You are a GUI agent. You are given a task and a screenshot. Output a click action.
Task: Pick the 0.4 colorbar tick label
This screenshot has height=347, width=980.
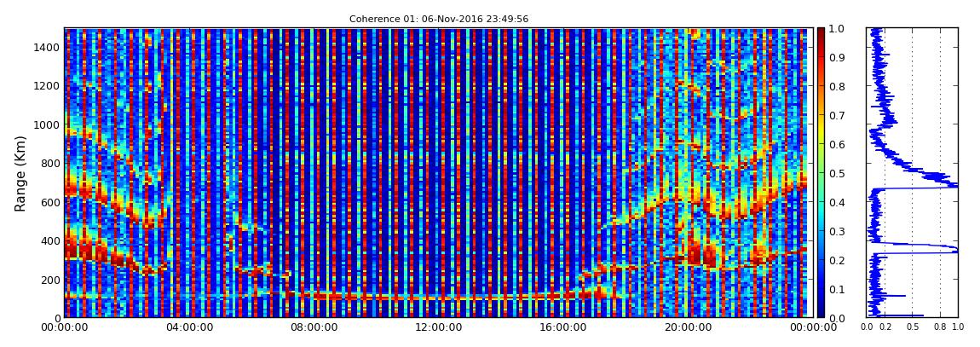coord(838,203)
